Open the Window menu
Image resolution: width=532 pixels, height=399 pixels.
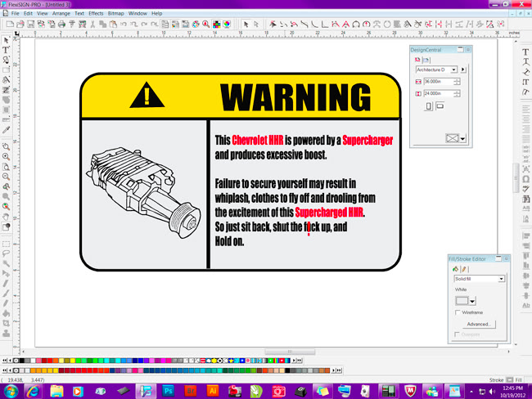click(138, 14)
